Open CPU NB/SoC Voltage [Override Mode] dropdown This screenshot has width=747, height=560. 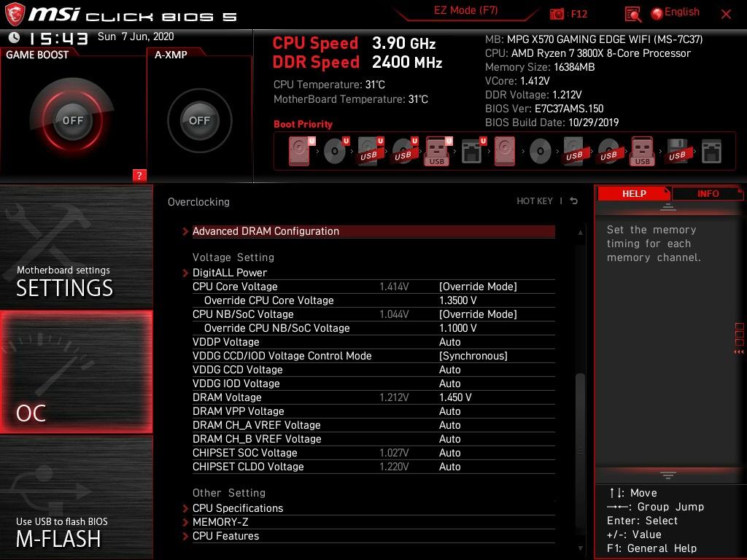(478, 314)
